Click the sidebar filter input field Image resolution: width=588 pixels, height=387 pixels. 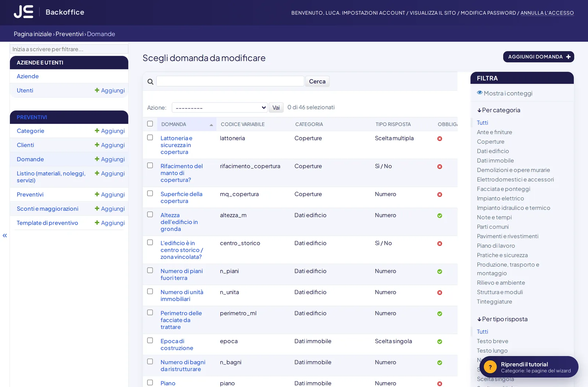(x=69, y=49)
